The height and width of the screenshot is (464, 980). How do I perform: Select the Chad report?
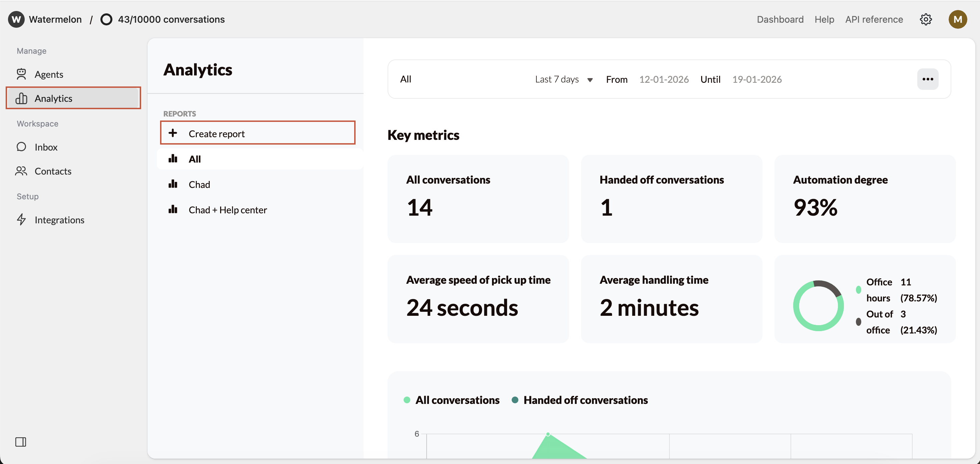point(199,184)
